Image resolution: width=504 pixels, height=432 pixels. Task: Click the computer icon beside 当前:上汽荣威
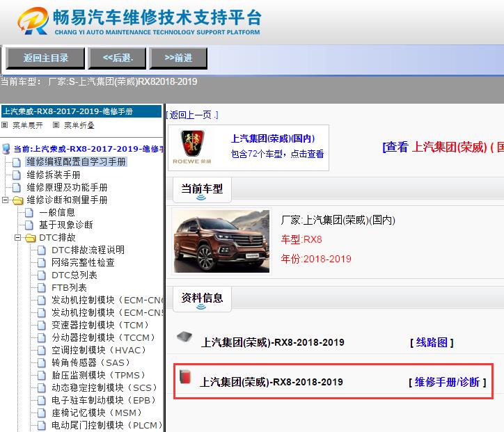(6, 149)
